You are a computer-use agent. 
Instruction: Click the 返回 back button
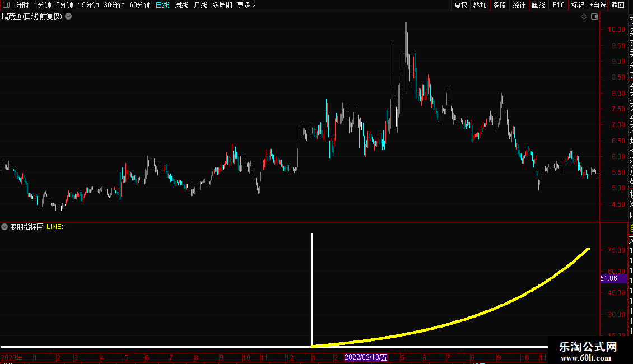[618, 5]
